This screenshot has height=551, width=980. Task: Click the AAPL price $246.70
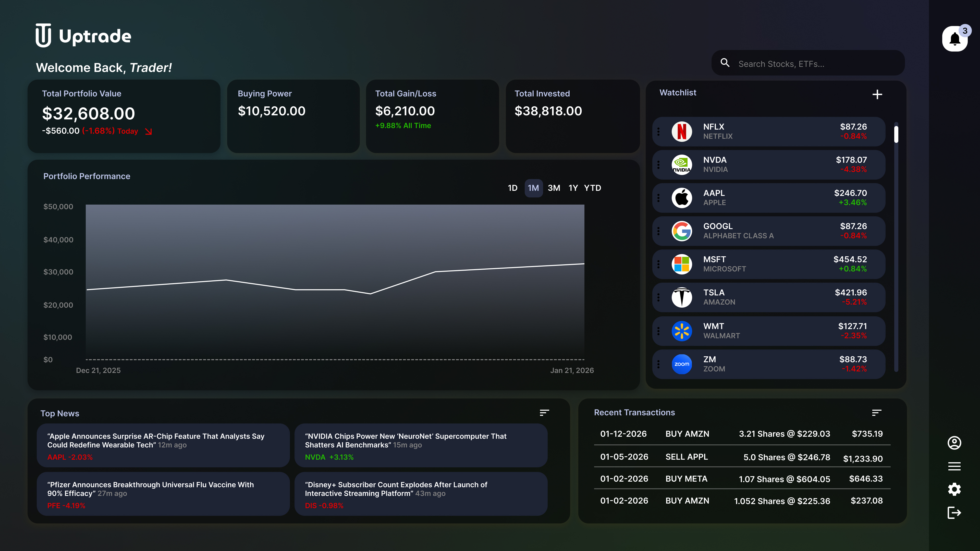pyautogui.click(x=850, y=193)
